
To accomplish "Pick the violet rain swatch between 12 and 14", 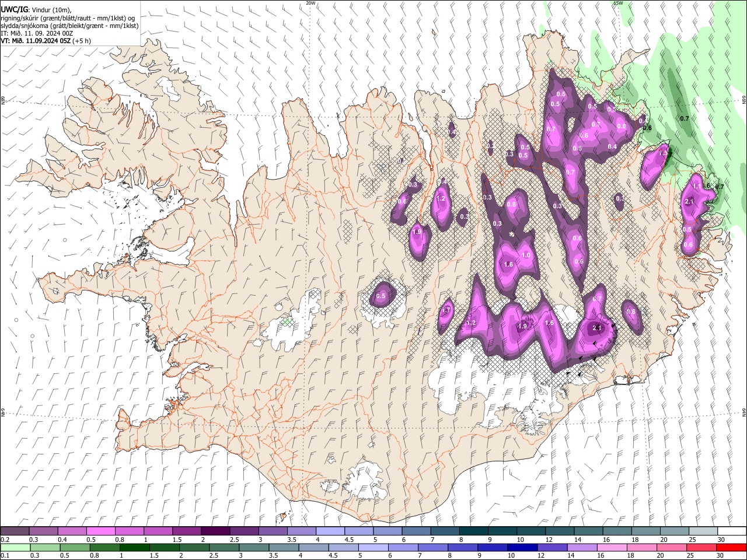I will pyautogui.click(x=552, y=547).
